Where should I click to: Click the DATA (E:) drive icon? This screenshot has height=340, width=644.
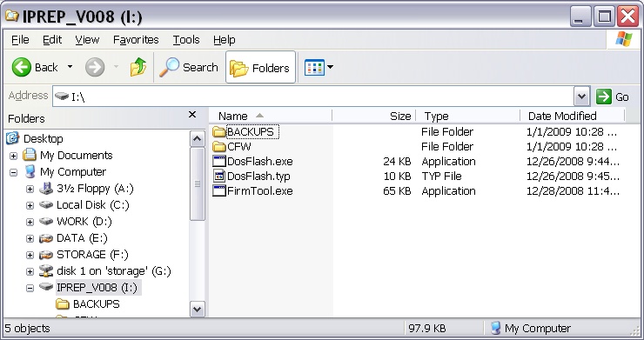pos(46,238)
